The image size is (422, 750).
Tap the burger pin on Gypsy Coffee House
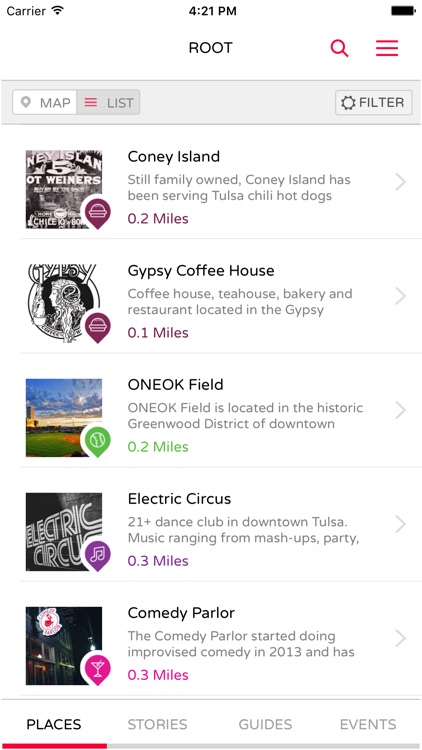(98, 327)
